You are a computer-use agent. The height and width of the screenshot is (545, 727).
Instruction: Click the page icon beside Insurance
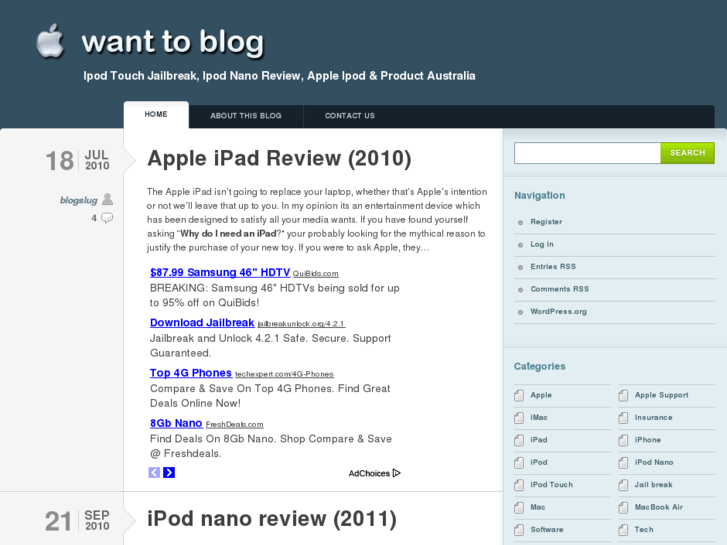(x=623, y=418)
